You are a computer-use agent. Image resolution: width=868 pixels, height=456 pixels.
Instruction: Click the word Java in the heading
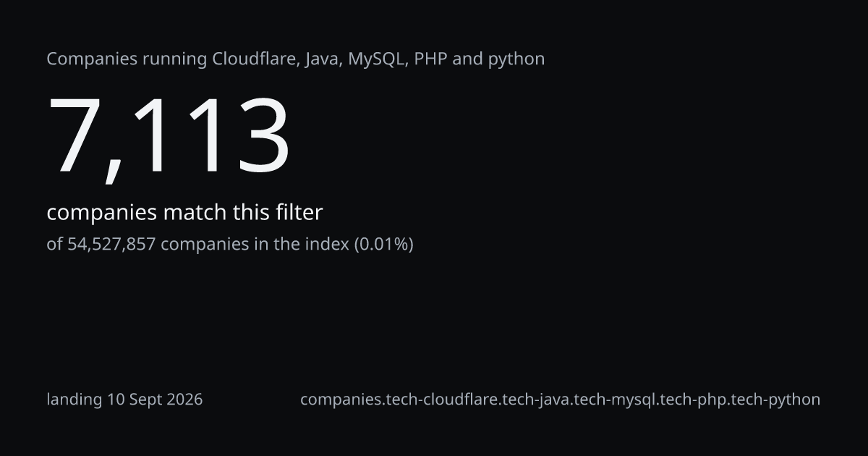tap(322, 59)
